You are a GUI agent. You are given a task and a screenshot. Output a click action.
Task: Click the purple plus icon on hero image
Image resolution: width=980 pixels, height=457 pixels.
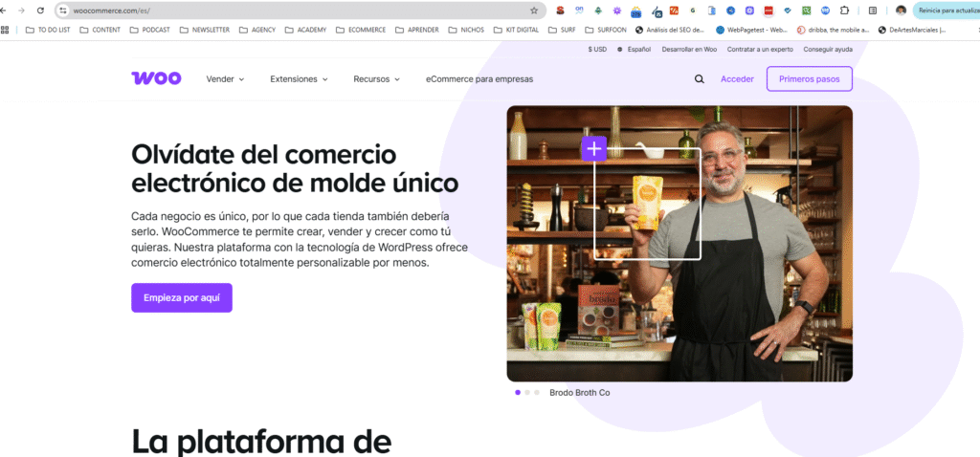click(594, 148)
